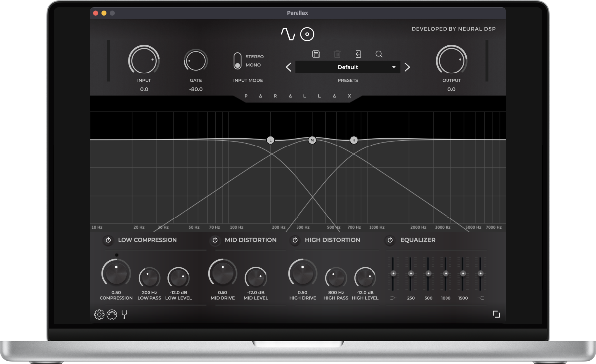Select the M crossover node on the graph

pyautogui.click(x=312, y=140)
